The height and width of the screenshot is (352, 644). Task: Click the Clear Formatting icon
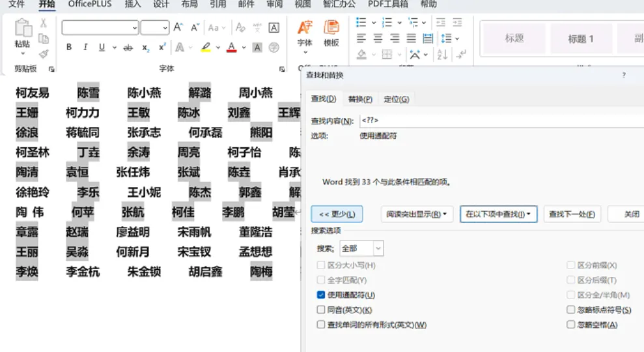coord(240,27)
